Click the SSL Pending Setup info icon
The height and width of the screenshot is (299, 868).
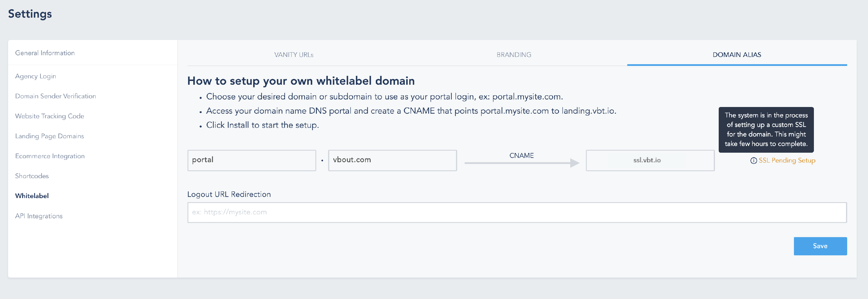[x=753, y=160]
